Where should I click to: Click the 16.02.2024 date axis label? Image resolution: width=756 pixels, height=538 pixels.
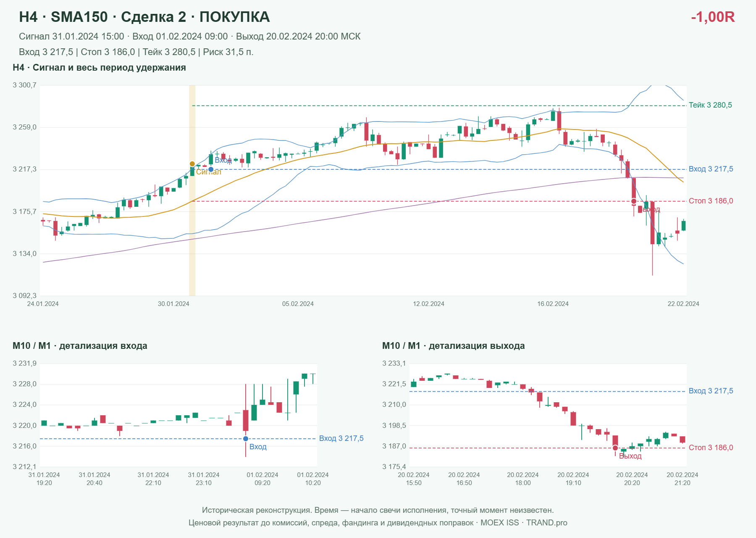click(x=553, y=304)
